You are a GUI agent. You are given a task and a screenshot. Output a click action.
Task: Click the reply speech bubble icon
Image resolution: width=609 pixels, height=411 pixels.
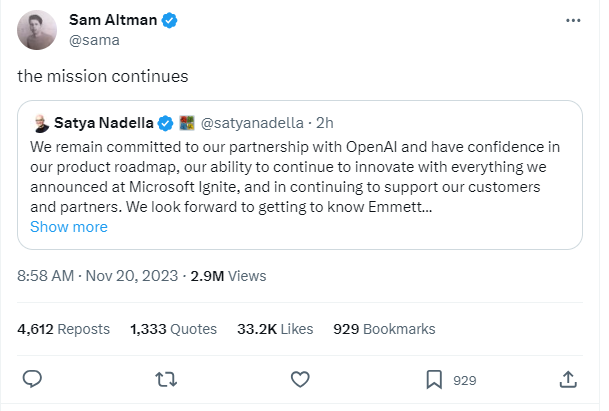click(x=32, y=380)
